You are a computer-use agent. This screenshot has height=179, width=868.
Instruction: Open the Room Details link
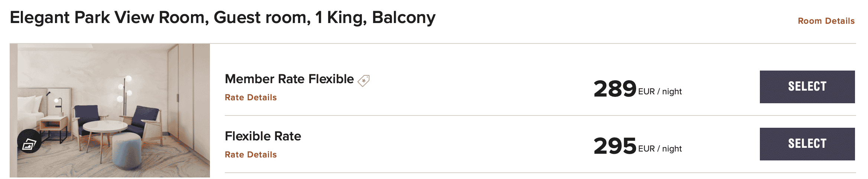coord(826,21)
